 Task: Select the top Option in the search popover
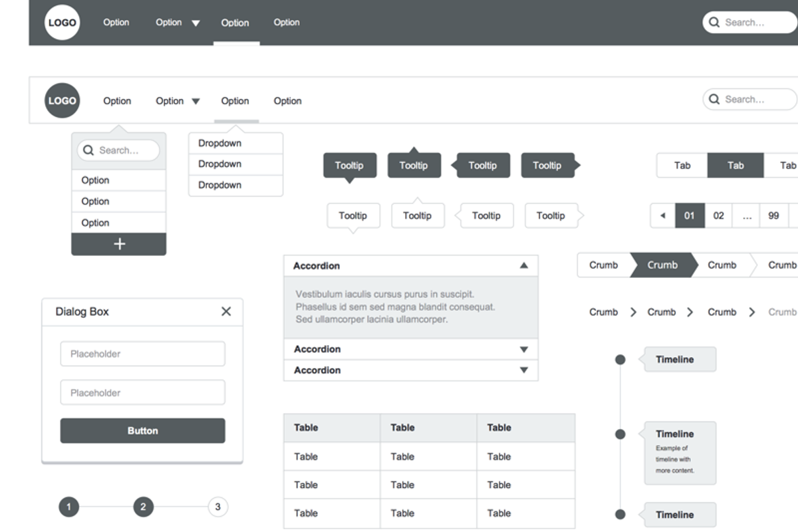coord(119,180)
